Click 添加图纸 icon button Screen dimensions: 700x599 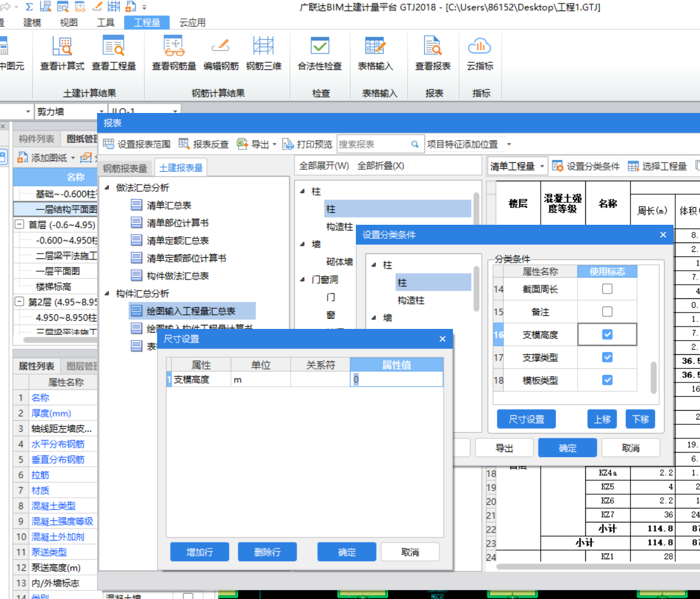point(42,158)
